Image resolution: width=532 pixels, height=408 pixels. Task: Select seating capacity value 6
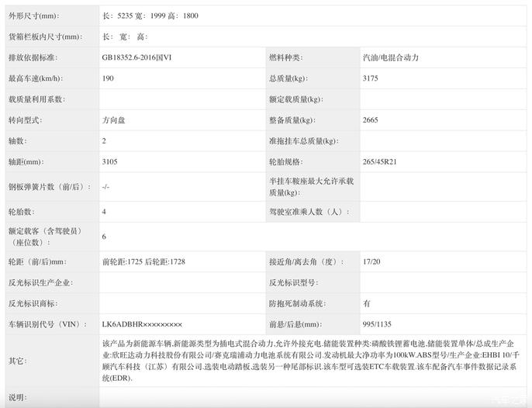pos(104,237)
